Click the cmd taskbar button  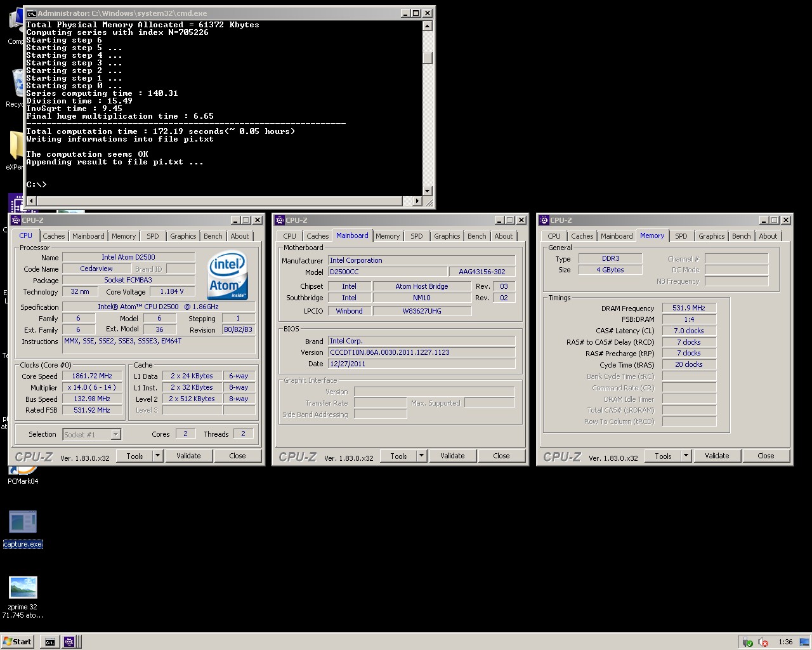[49, 642]
